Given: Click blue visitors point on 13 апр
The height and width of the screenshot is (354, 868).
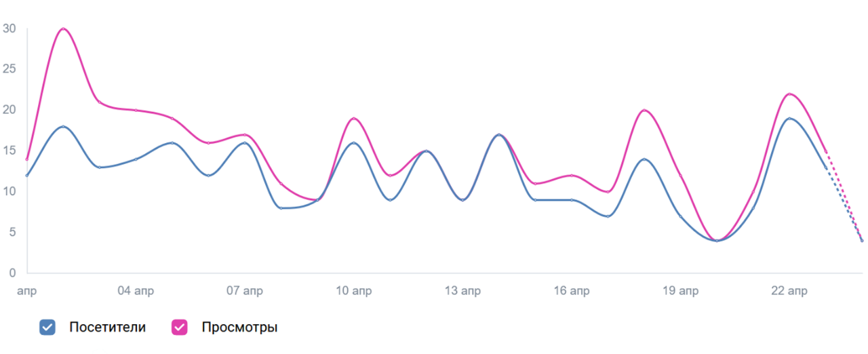Looking at the screenshot, I should point(463,200).
